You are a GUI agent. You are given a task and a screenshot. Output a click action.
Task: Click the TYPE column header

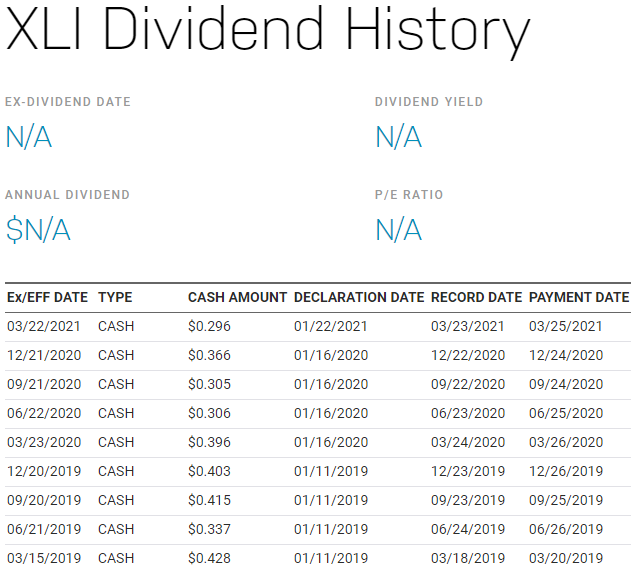pos(115,297)
